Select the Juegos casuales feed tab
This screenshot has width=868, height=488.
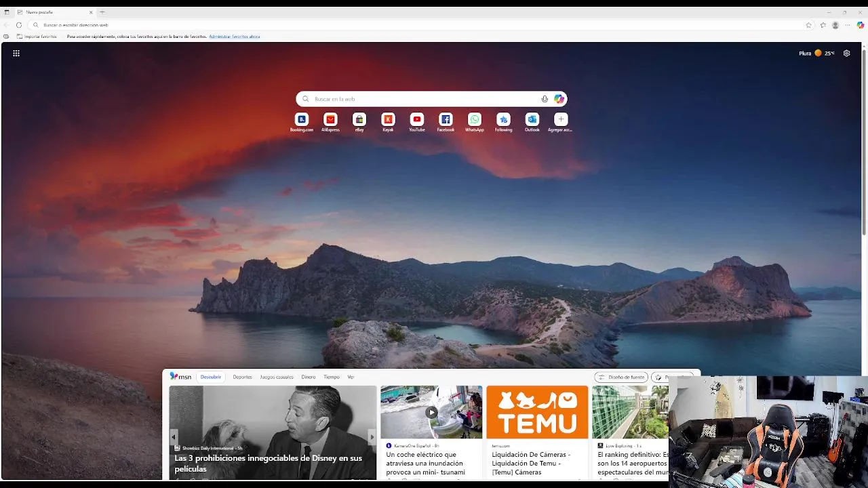277,377
